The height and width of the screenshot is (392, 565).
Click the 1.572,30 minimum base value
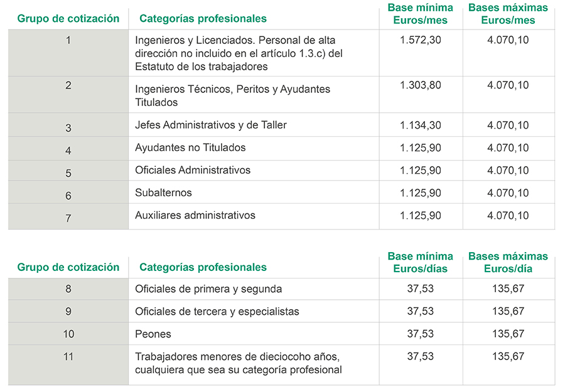[420, 40]
